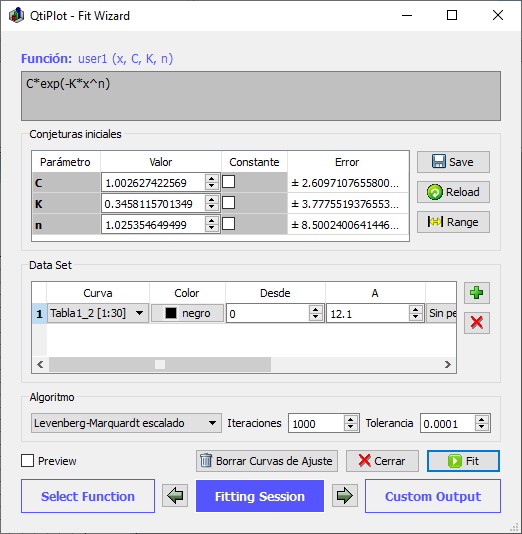The image size is (522, 534).
Task: Add a data set with green plus
Action: click(x=477, y=293)
